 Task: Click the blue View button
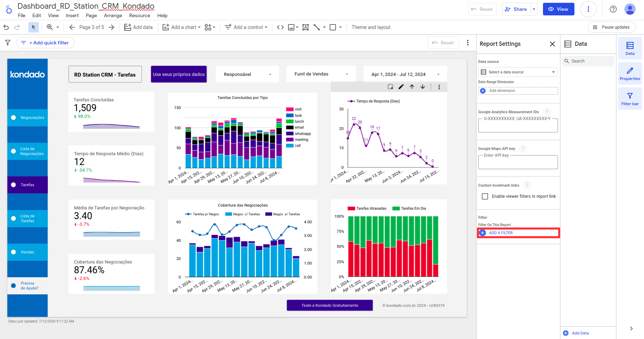point(558,9)
